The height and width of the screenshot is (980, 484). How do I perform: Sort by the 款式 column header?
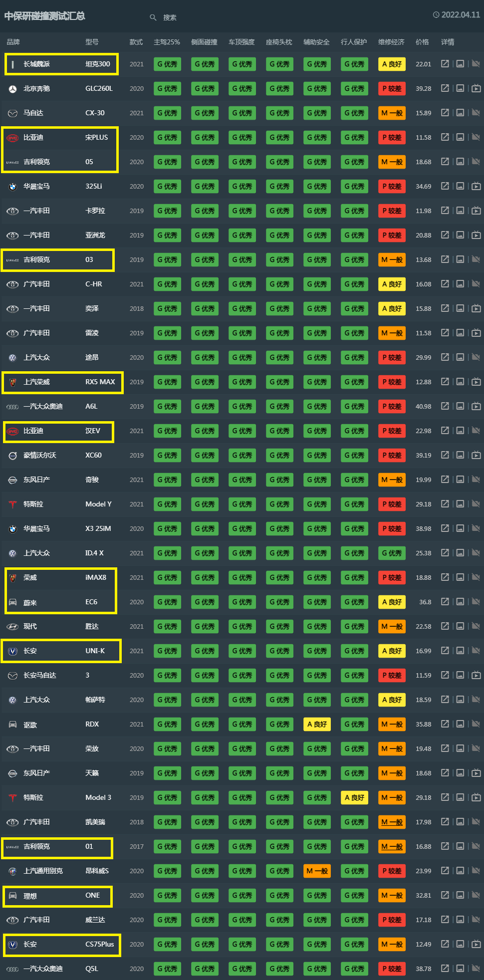coord(136,42)
